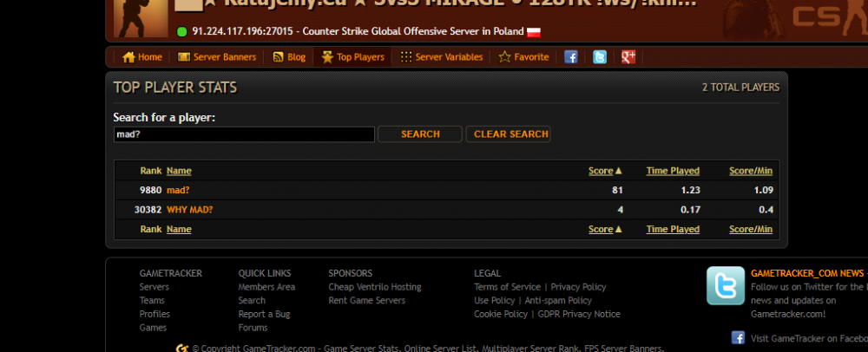Open footer Servers link
The image size is (868, 352).
click(x=155, y=287)
